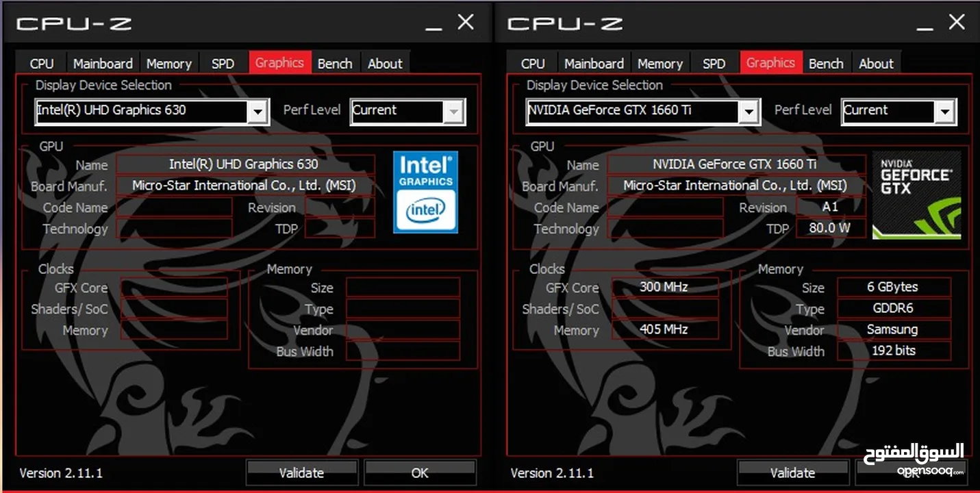
Task: Open the About tab in right CPU-Z window
Action: [x=876, y=63]
